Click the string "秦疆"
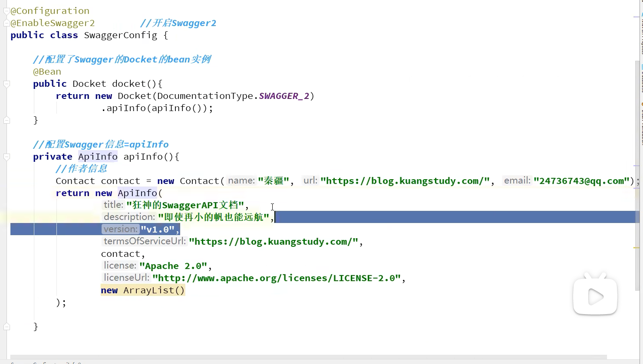Image resolution: width=643 pixels, height=364 pixels. pyautogui.click(x=274, y=181)
